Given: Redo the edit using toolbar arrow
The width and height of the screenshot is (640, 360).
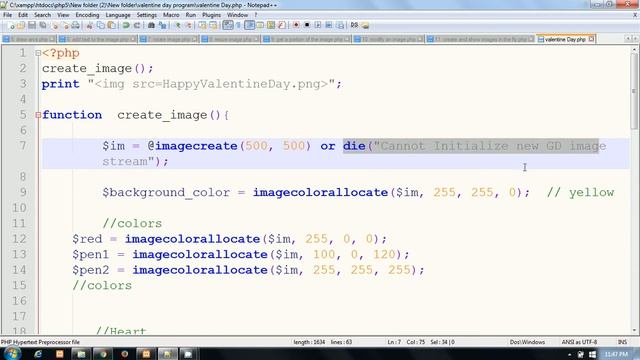Looking at the screenshot, I should coord(137,25).
